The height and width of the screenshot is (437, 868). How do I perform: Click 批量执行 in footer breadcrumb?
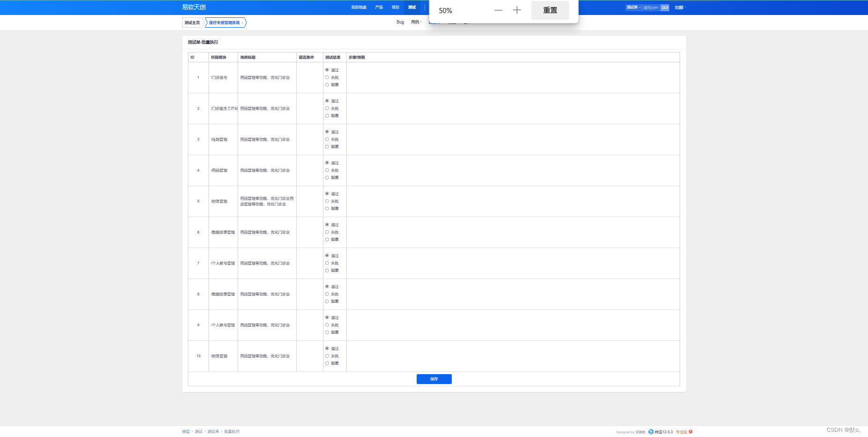[232, 431]
